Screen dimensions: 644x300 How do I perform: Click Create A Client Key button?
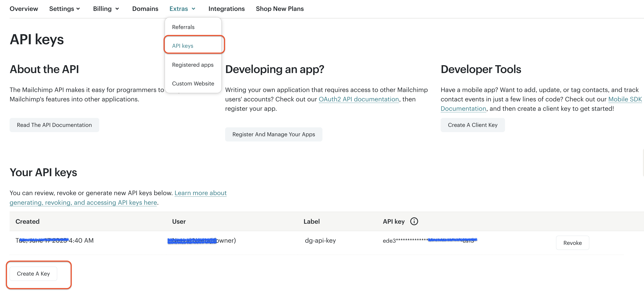coord(473,125)
